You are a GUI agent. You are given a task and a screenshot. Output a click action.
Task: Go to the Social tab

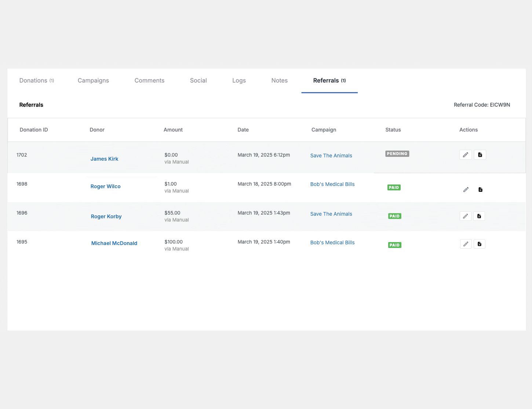(198, 81)
